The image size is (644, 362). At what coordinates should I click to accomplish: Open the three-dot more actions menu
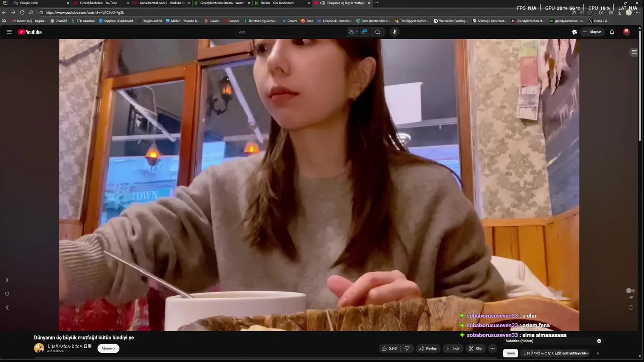pyautogui.click(x=493, y=348)
